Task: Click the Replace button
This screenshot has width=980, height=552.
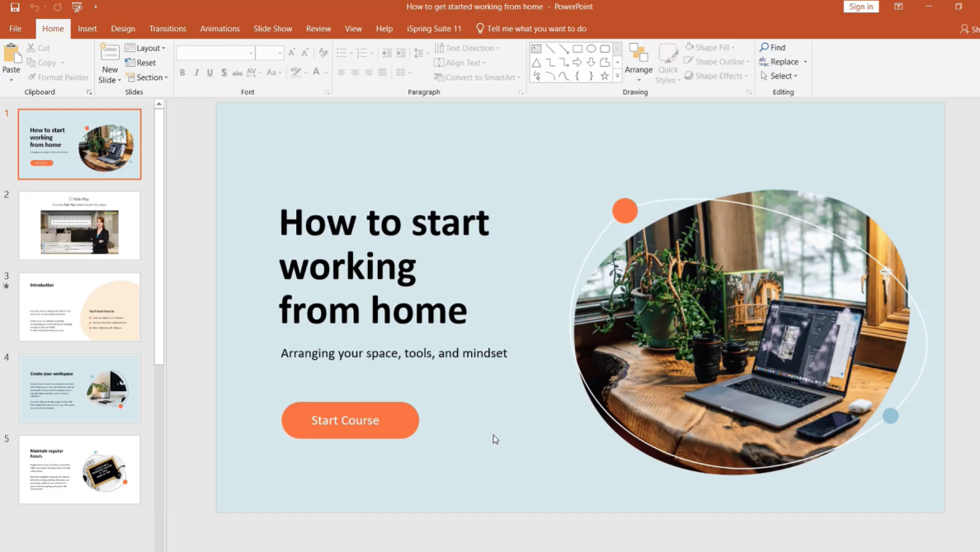Action: (x=779, y=62)
